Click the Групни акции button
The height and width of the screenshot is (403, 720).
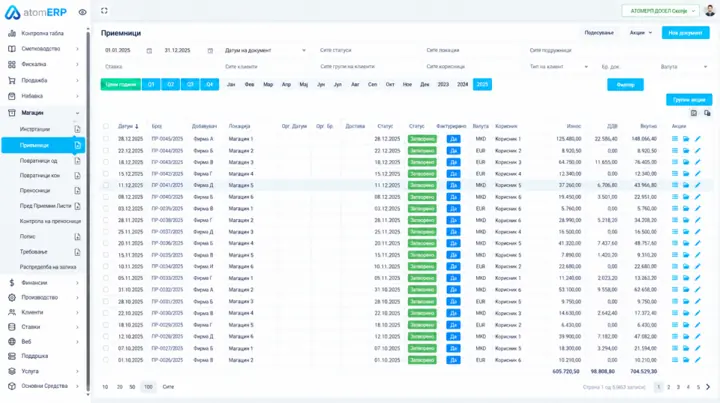coord(689,100)
